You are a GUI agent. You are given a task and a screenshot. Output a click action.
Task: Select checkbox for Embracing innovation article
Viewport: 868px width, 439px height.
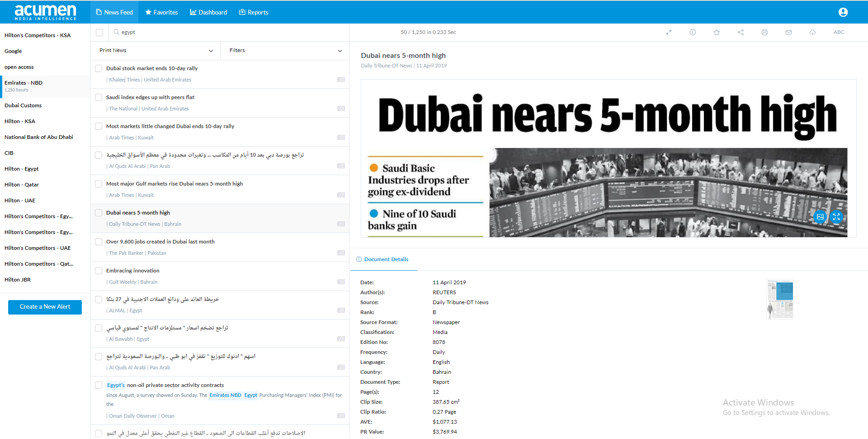99,271
